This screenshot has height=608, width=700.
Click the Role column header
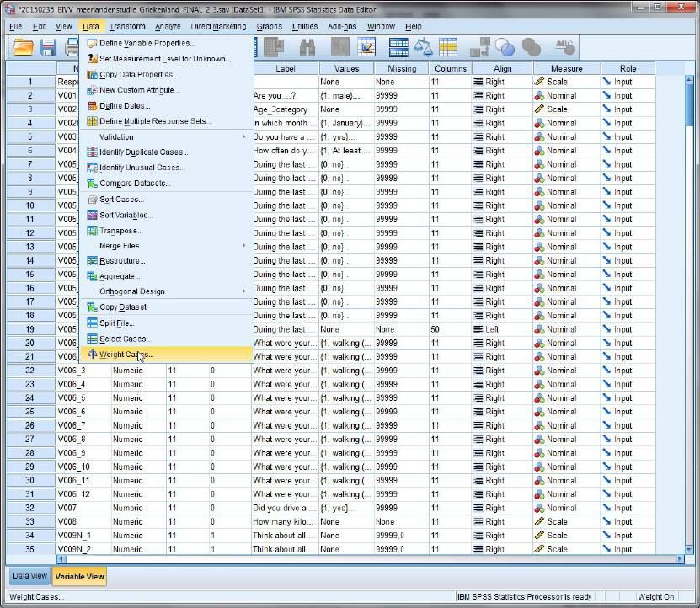click(628, 69)
